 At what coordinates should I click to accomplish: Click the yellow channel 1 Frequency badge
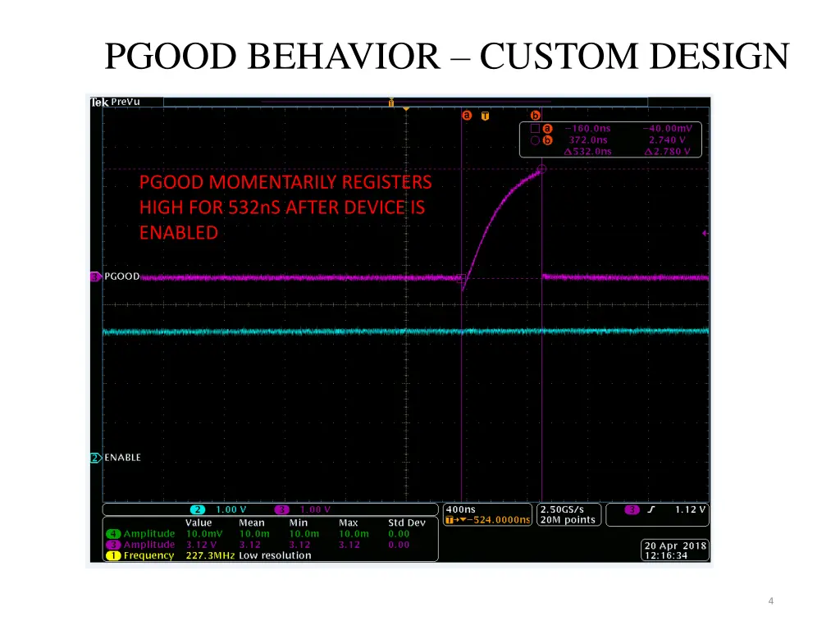tap(112, 555)
